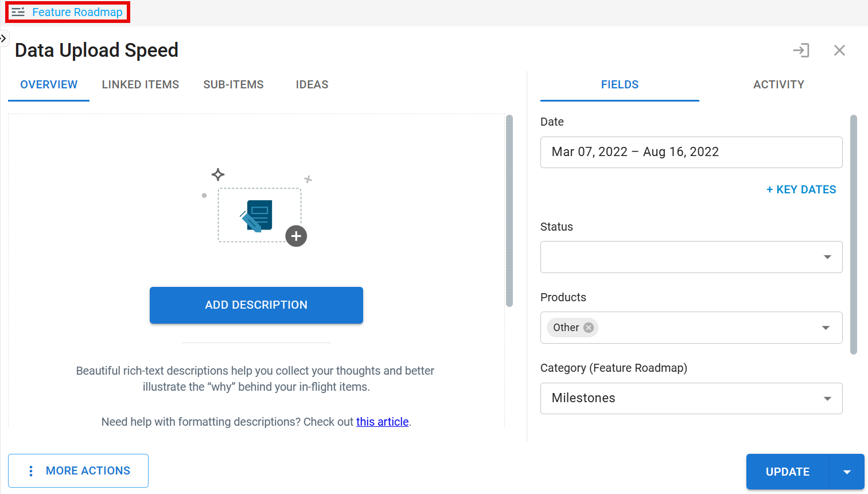Click the plus circle on description illustration
The height and width of the screenshot is (494, 868).
coord(296,236)
